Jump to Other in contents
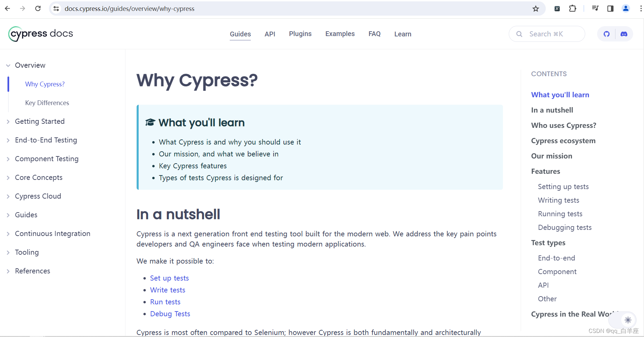This screenshot has width=644, height=337. click(547, 299)
